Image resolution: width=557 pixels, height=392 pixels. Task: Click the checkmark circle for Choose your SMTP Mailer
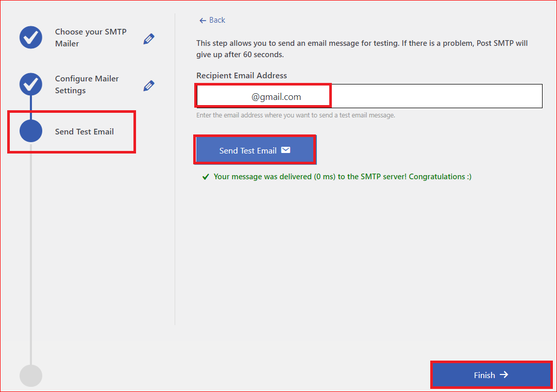[31, 38]
